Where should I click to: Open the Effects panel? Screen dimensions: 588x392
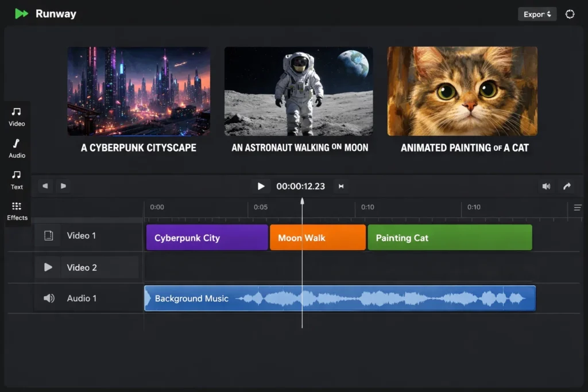coord(16,211)
